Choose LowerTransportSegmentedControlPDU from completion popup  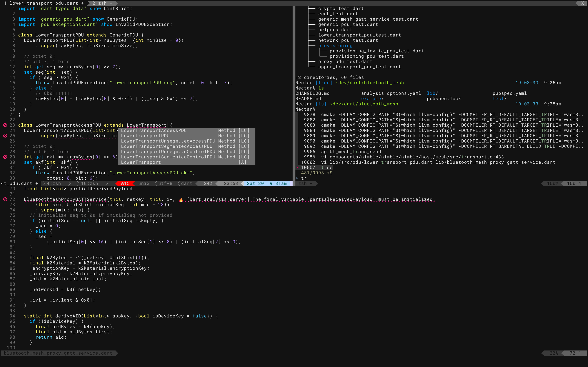pyautogui.click(x=168, y=157)
